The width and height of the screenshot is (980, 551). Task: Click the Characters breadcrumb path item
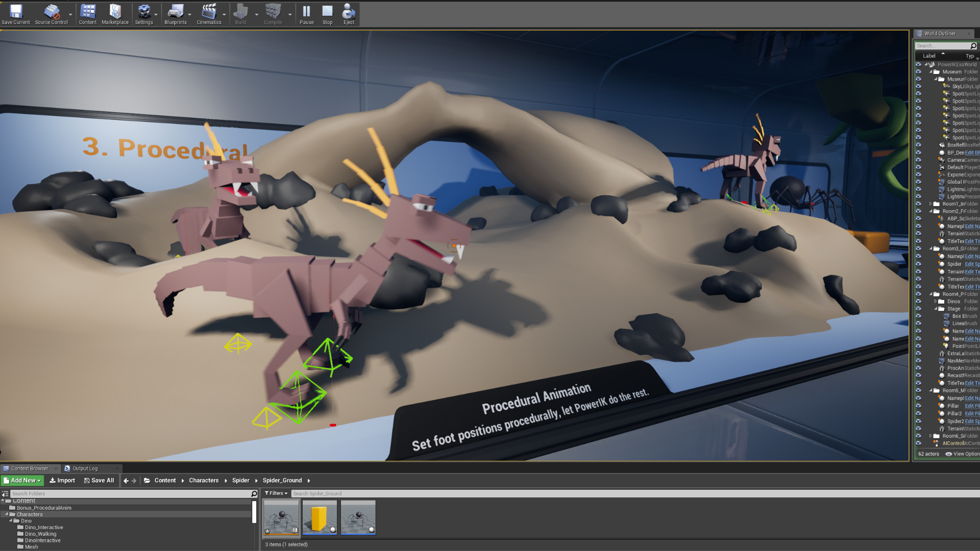204,481
